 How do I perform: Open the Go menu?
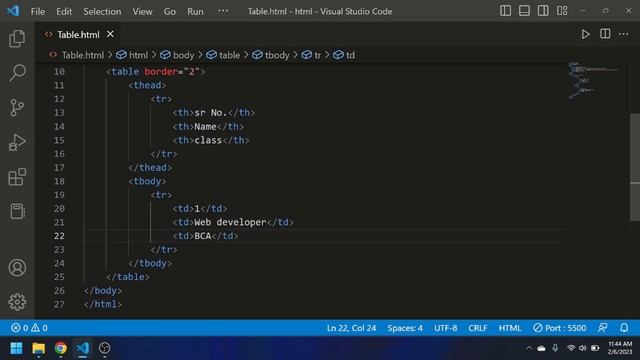point(169,11)
